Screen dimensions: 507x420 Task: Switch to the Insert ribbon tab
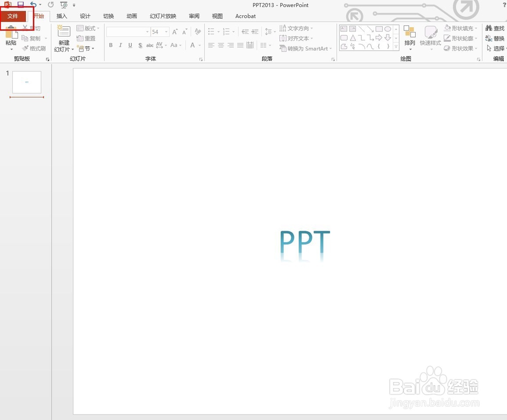pos(61,16)
